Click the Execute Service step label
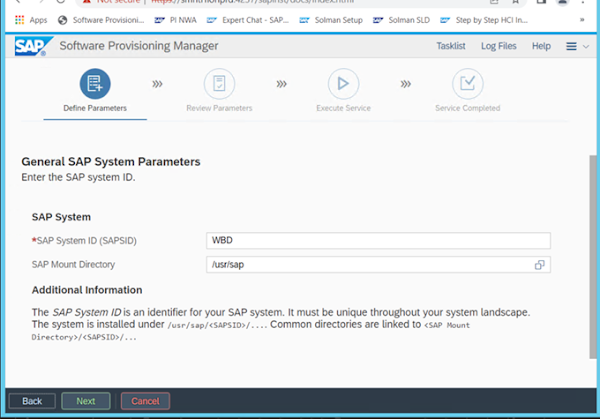 343,108
